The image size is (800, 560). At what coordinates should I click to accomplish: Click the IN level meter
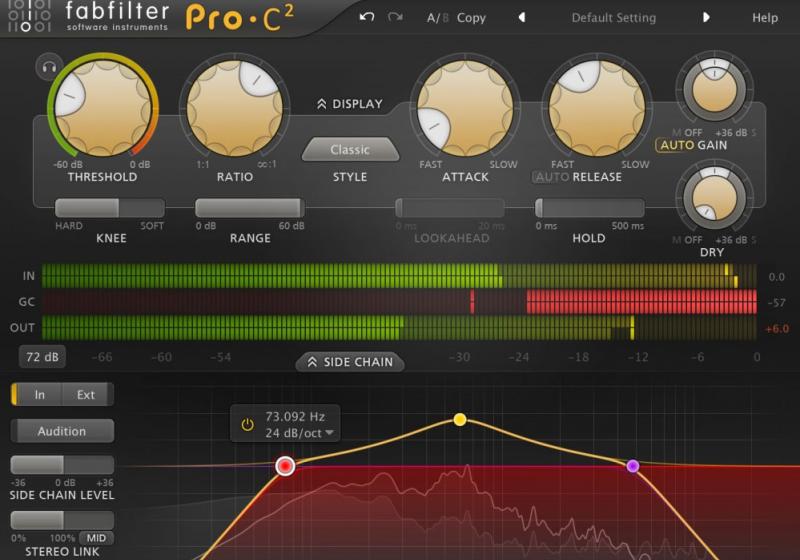click(x=399, y=276)
